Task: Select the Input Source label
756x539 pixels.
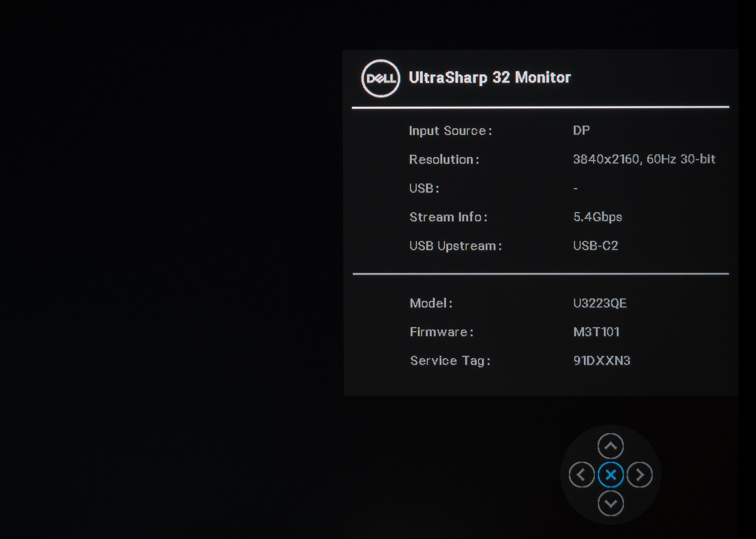Action: click(x=450, y=131)
